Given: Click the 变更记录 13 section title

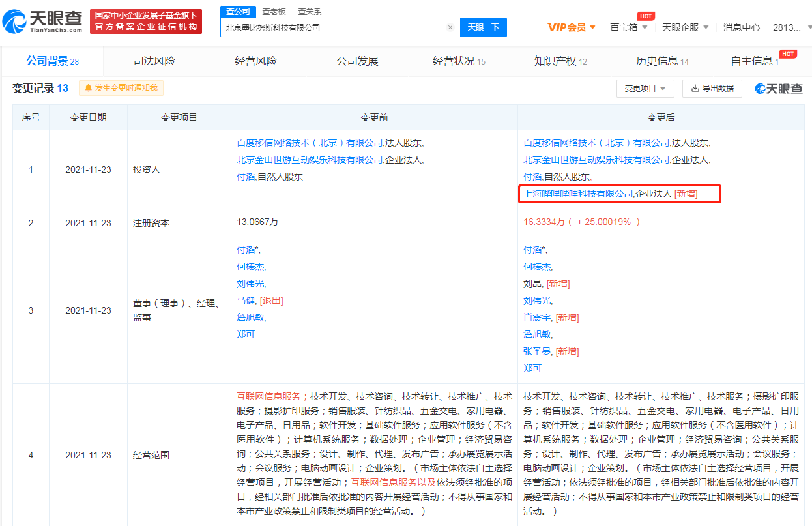Looking at the screenshot, I should coord(40,88).
